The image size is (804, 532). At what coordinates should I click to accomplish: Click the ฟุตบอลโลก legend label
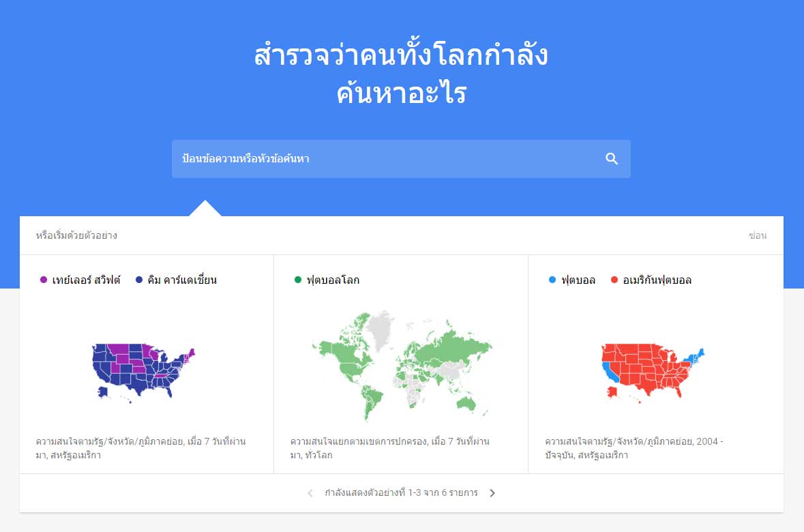pos(333,280)
